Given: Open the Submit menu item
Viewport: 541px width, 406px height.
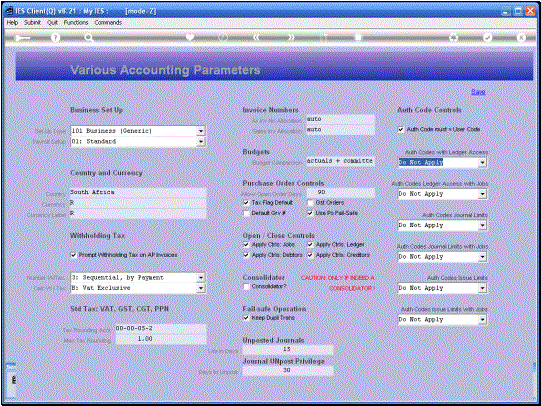Looking at the screenshot, I should (x=32, y=22).
